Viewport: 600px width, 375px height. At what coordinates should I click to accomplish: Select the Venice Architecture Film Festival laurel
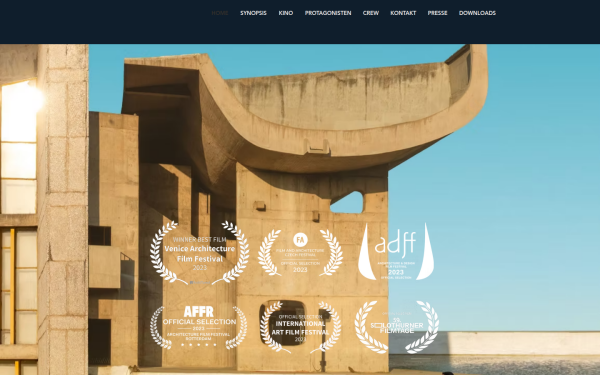pos(199,253)
